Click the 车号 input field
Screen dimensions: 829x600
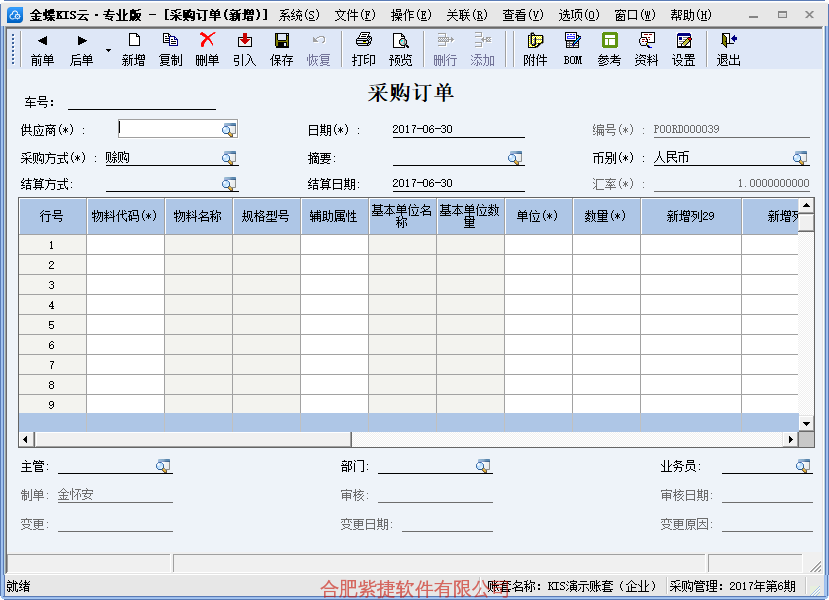[x=141, y=102]
